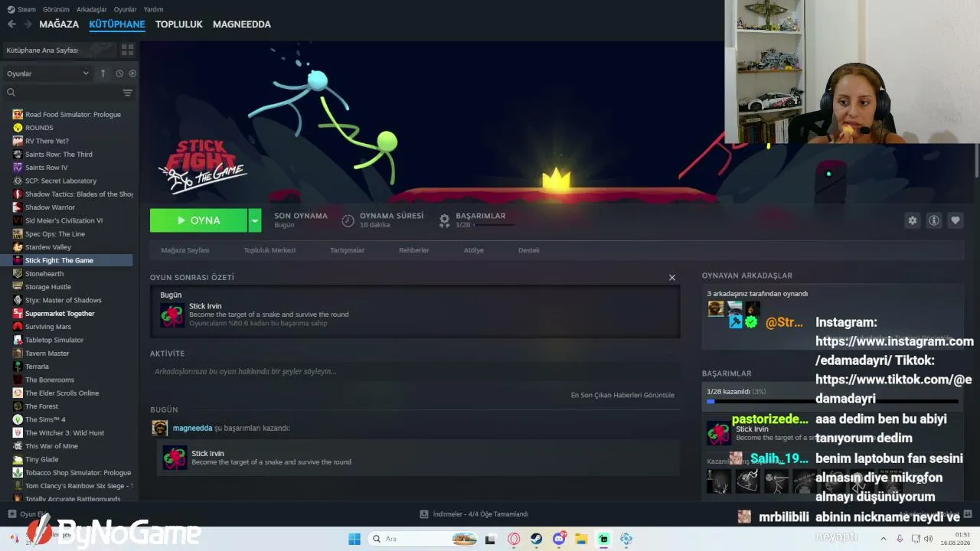Close the Oyun Sonrası Özeti panel
Screen dimensions: 980x551
(672, 278)
